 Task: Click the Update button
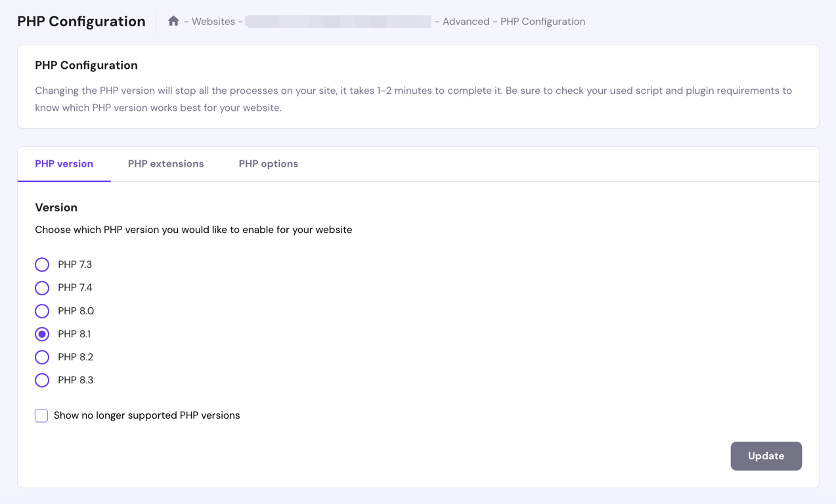[766, 455]
